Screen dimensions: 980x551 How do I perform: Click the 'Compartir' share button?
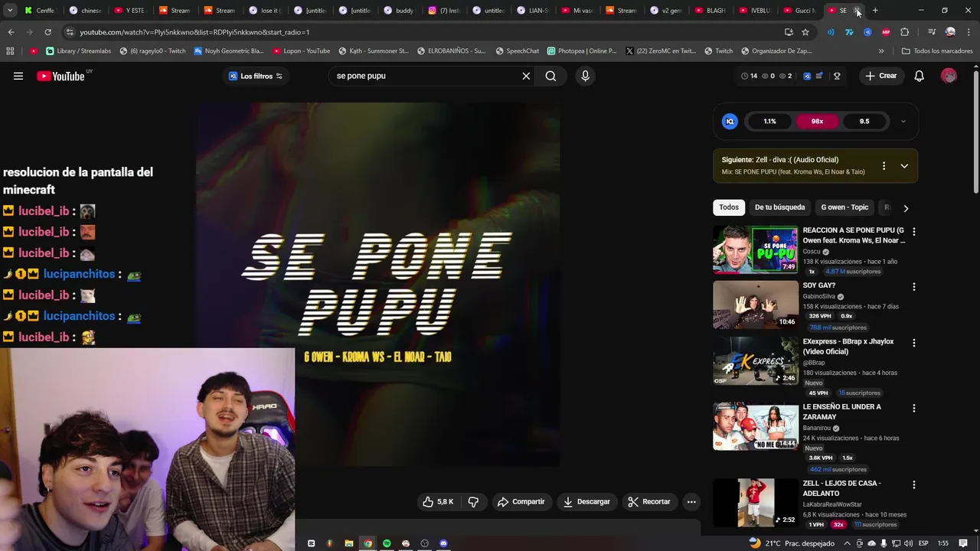pyautogui.click(x=521, y=502)
